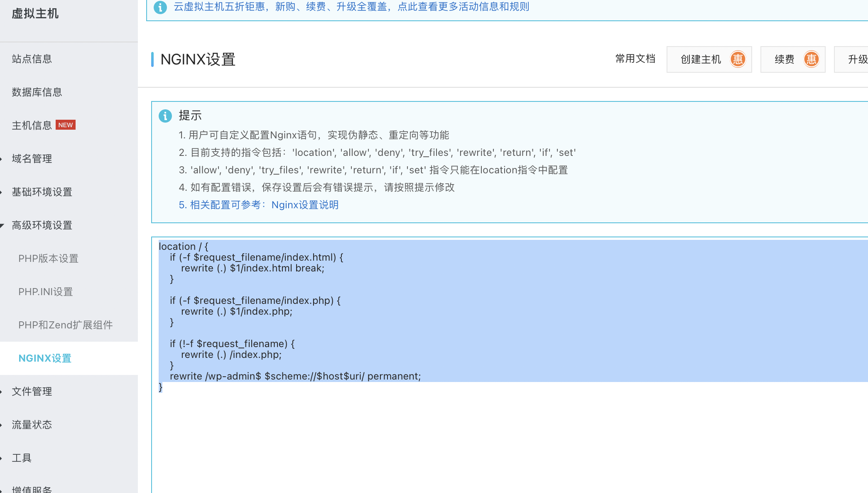Open the Nginx设置说明 reference link
The image size is (868, 493).
(x=305, y=205)
